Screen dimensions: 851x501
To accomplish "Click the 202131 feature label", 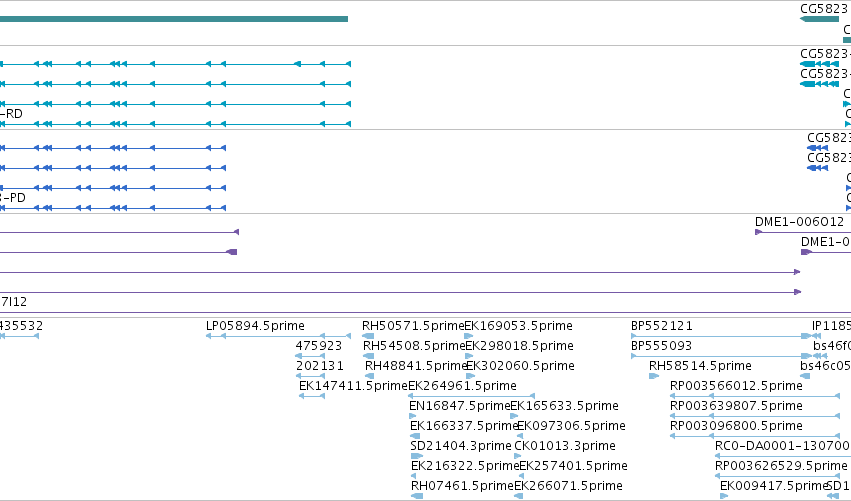I will click(x=320, y=366).
